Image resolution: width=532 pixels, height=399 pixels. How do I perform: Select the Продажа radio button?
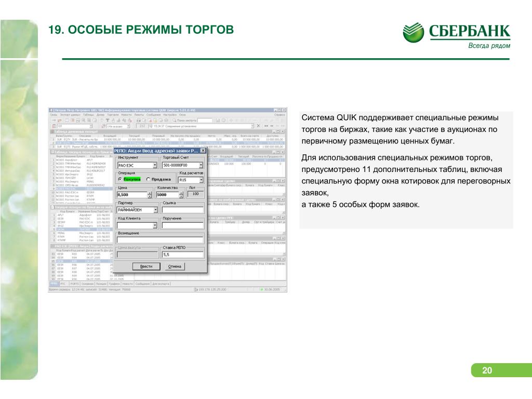148,179
